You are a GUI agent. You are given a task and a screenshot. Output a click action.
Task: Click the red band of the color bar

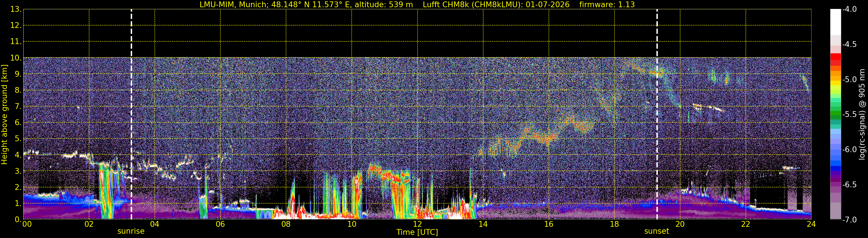[835, 59]
